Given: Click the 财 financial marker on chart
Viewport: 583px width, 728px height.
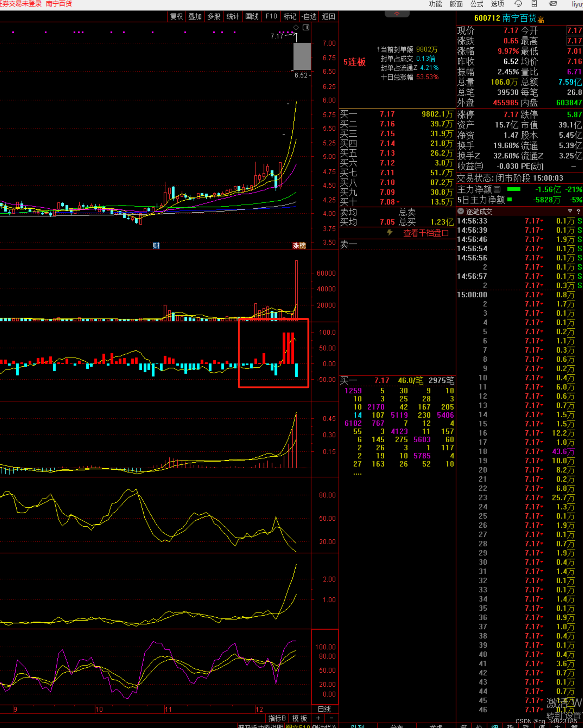Looking at the screenshot, I should [x=156, y=246].
